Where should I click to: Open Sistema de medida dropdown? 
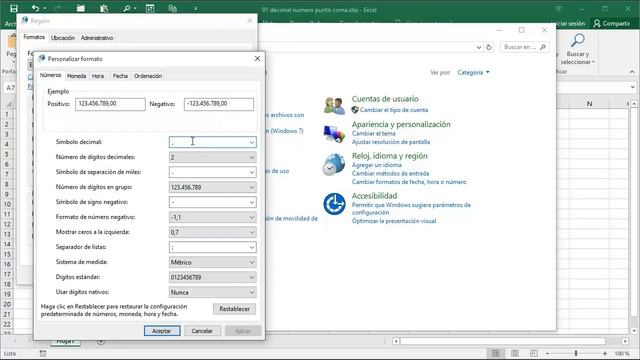click(252, 262)
